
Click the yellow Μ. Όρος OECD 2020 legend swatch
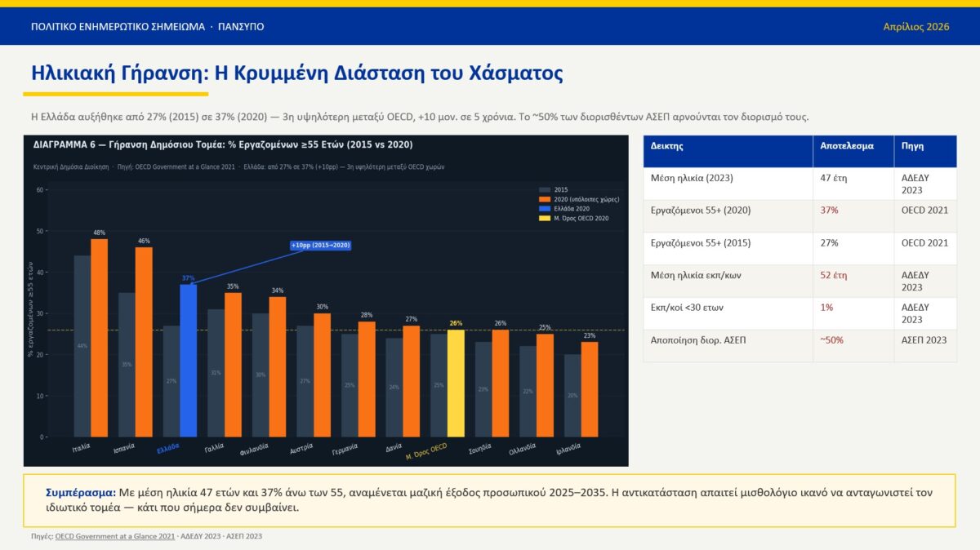(545, 219)
